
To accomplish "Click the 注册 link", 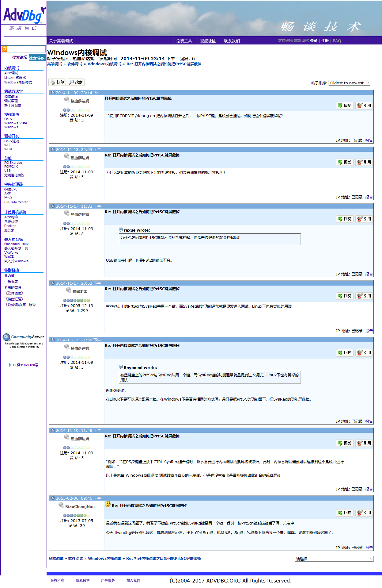I will pos(325,40).
